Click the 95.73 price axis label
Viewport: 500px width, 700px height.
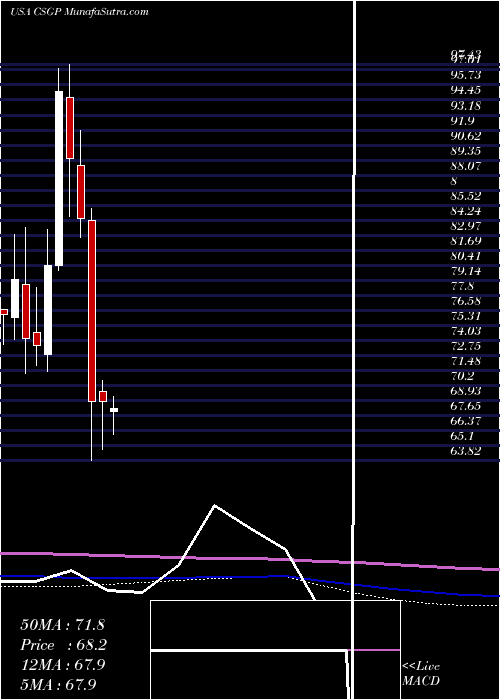pos(466,75)
